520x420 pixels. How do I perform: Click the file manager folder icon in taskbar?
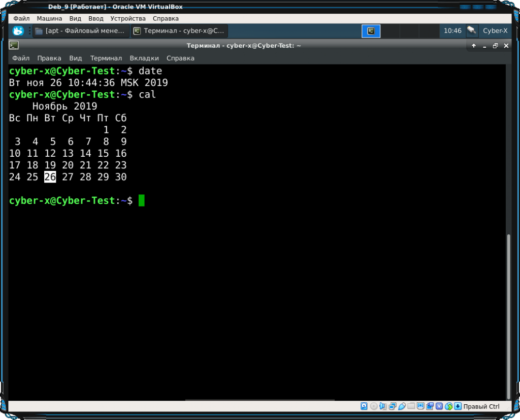(x=39, y=31)
